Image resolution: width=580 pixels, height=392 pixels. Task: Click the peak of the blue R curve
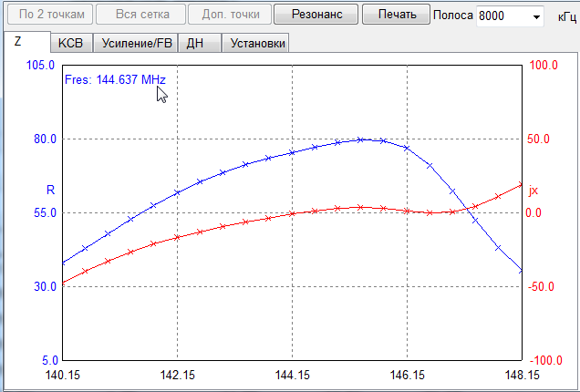pyautogui.click(x=361, y=139)
